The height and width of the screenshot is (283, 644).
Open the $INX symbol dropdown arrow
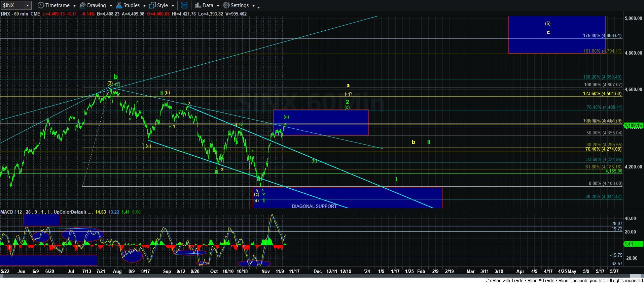28,6
